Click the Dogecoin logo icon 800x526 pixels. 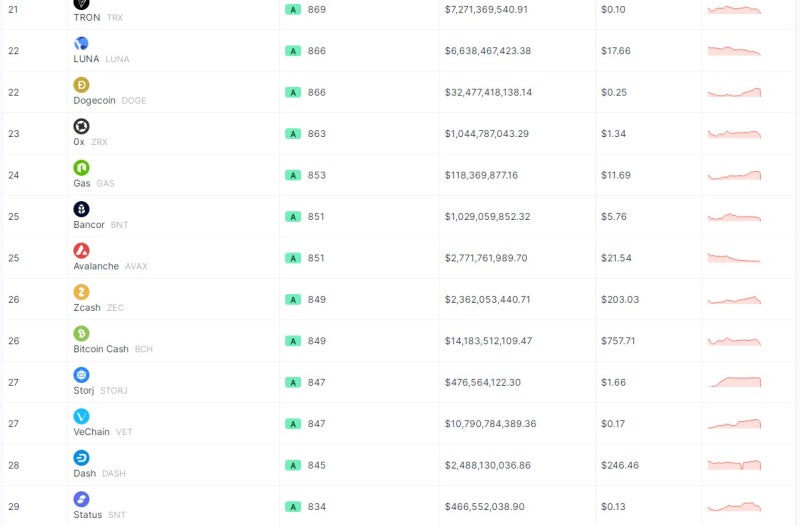(81, 85)
